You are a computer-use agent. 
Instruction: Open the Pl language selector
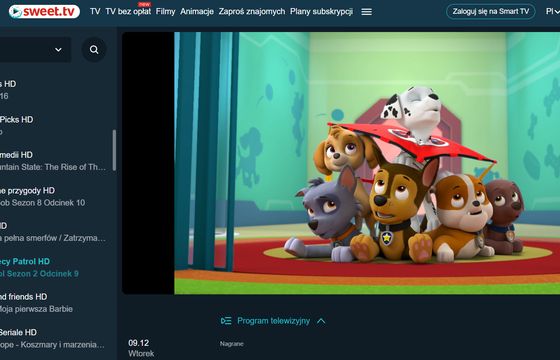(552, 11)
